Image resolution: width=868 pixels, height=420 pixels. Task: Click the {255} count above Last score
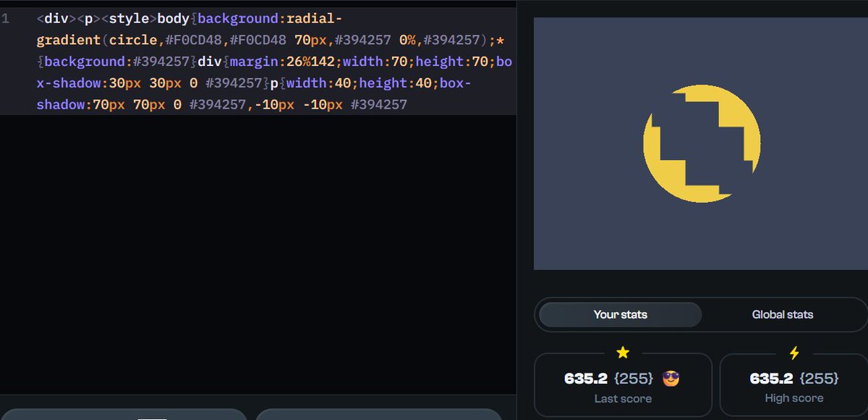pyautogui.click(x=634, y=378)
